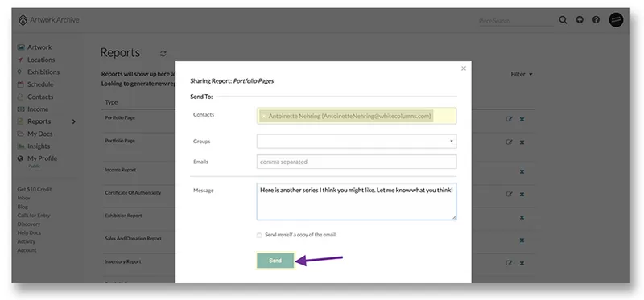Click the Locations arrow icon in sidebar
Screen dimensions: 644x300
(20, 60)
